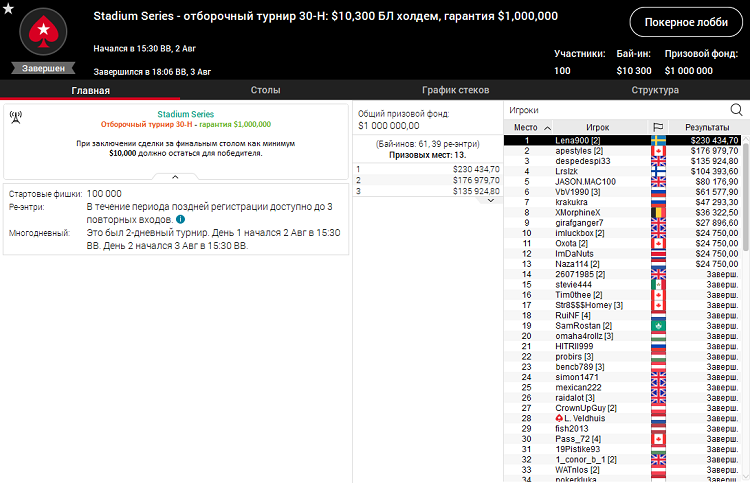Select player row bencb789 [3]

pyautogui.click(x=622, y=367)
